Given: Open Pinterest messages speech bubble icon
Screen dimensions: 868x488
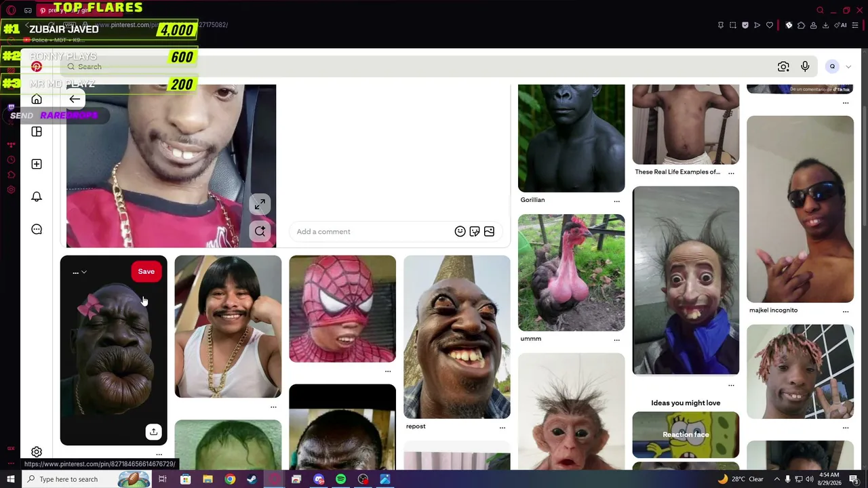Looking at the screenshot, I should (37, 229).
